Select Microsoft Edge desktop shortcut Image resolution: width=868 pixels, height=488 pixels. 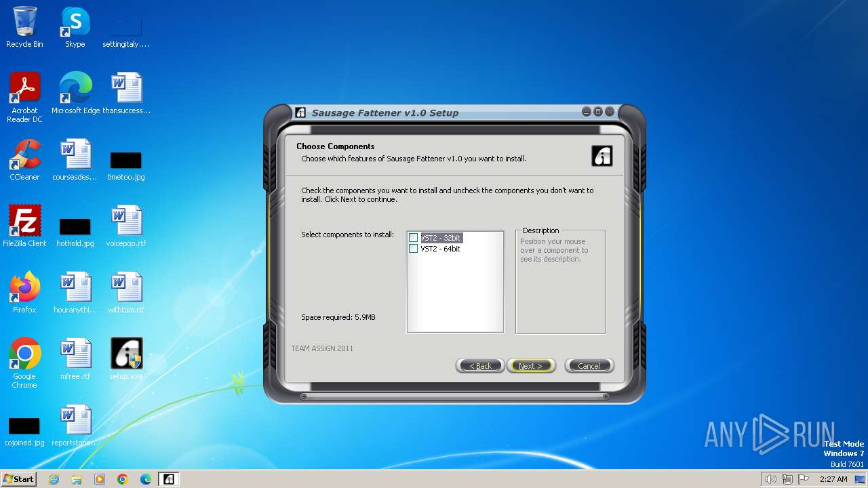pyautogui.click(x=75, y=94)
